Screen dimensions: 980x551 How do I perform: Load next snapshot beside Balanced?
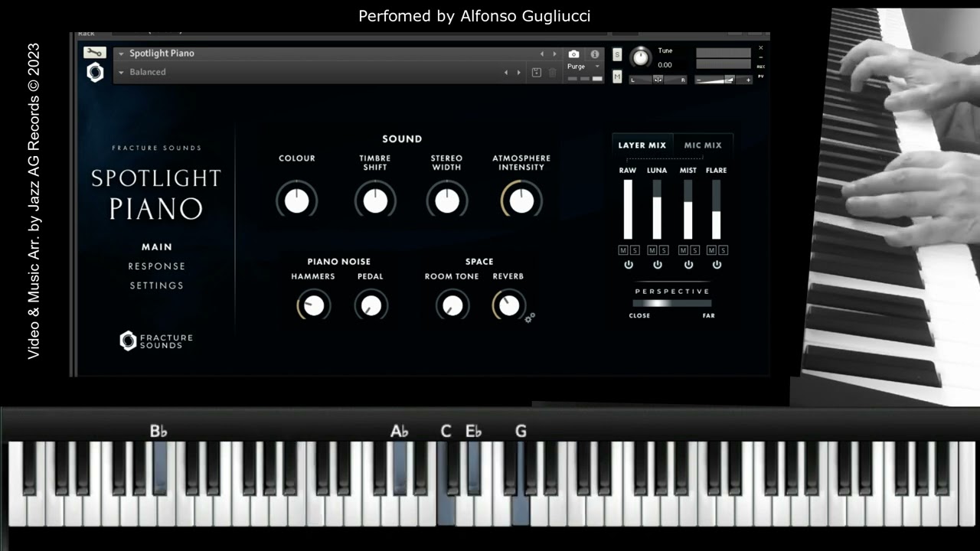(518, 72)
